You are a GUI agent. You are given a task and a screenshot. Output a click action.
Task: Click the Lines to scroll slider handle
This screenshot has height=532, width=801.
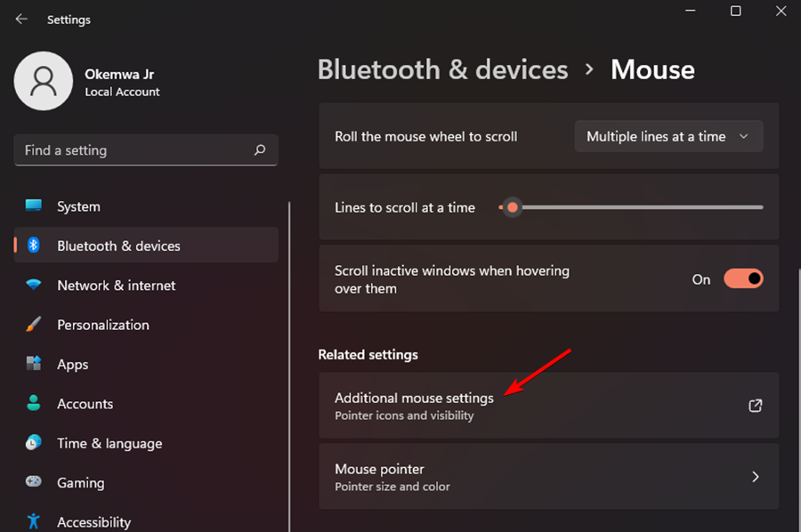[x=513, y=207]
